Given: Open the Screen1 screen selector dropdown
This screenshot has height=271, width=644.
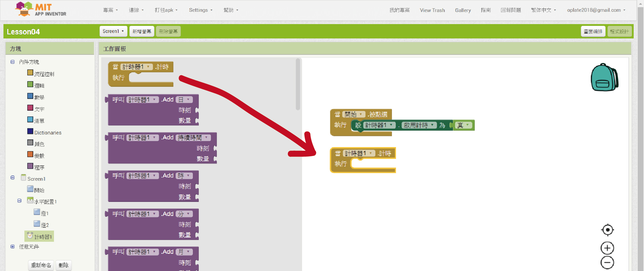Looking at the screenshot, I should coord(113,31).
